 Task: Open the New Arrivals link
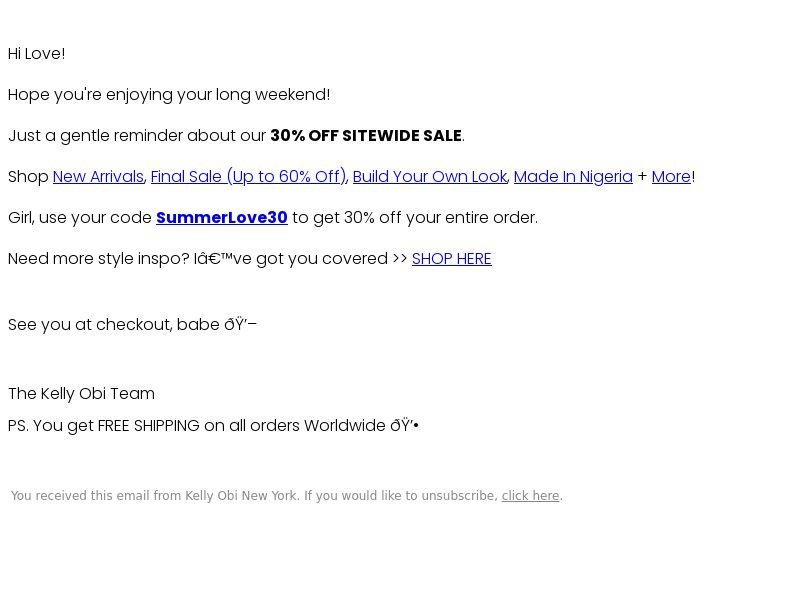(98, 177)
